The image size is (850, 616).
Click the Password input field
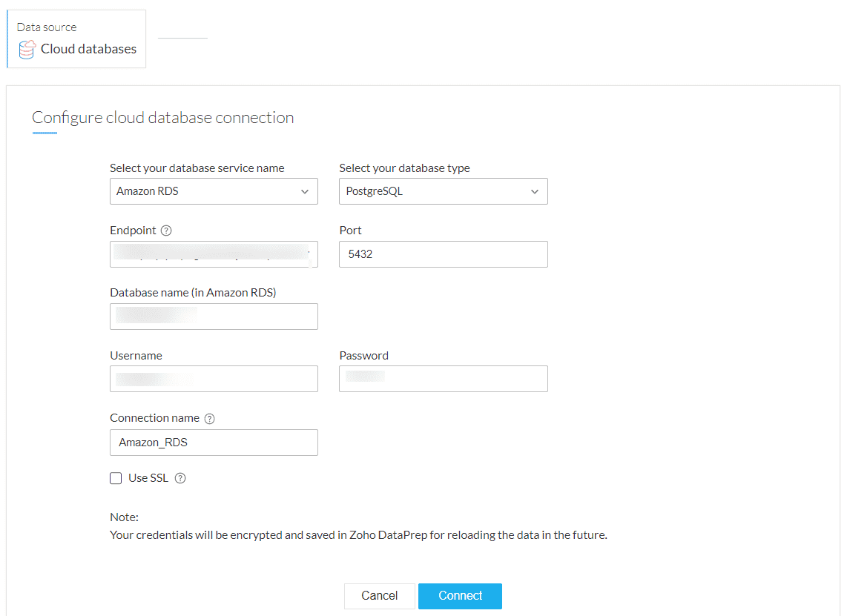443,379
